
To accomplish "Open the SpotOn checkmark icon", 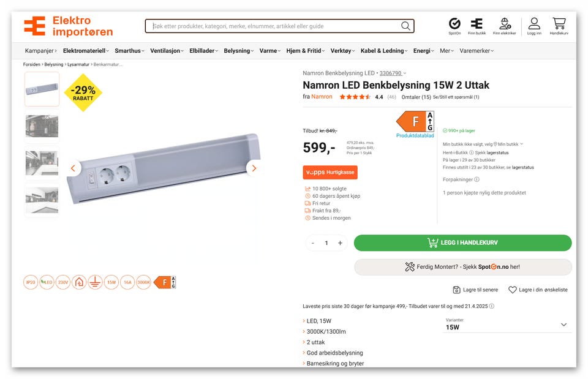I will (454, 24).
